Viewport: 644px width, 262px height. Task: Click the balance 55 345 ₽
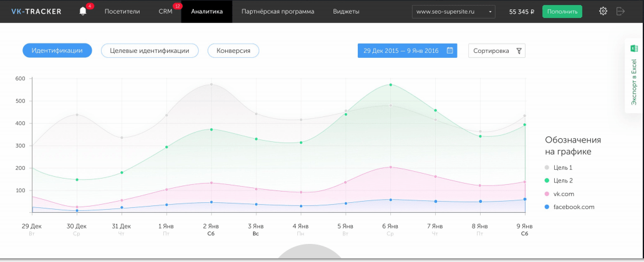[x=522, y=11]
